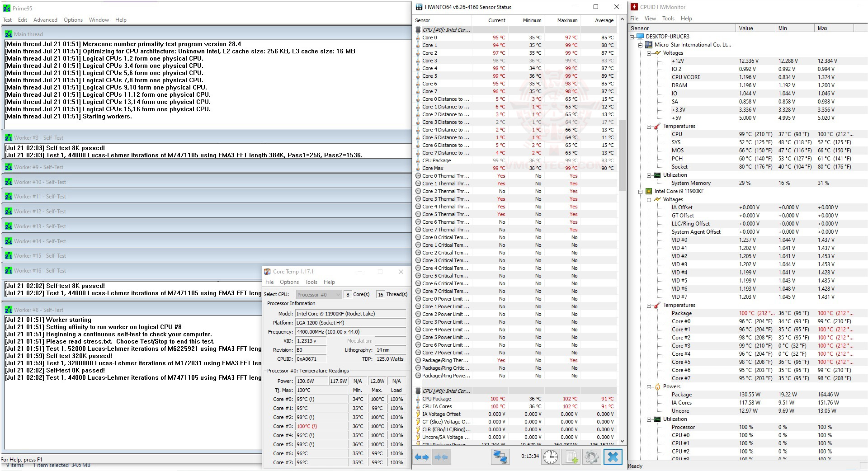Click the Powers flame icon in HWMonitor

(x=657, y=386)
